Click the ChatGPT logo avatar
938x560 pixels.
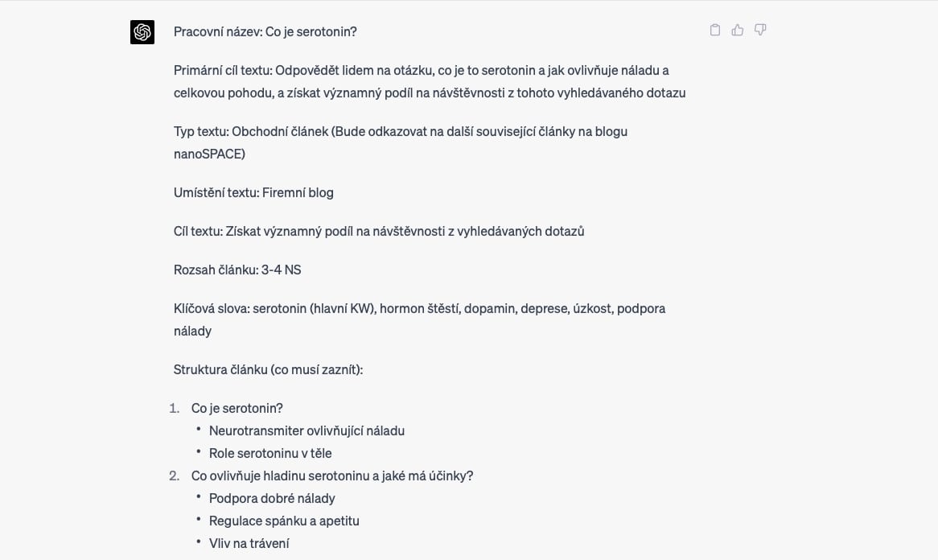(x=142, y=32)
